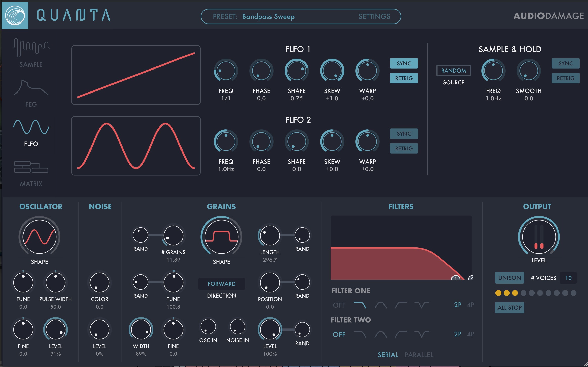The image size is (588, 367).
Task: Turn Filter One OFF
Action: pyautogui.click(x=339, y=305)
